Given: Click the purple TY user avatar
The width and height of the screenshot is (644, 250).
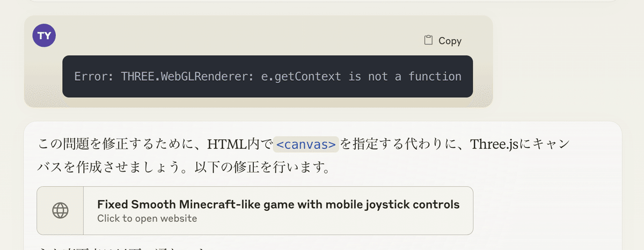Looking at the screenshot, I should [44, 35].
